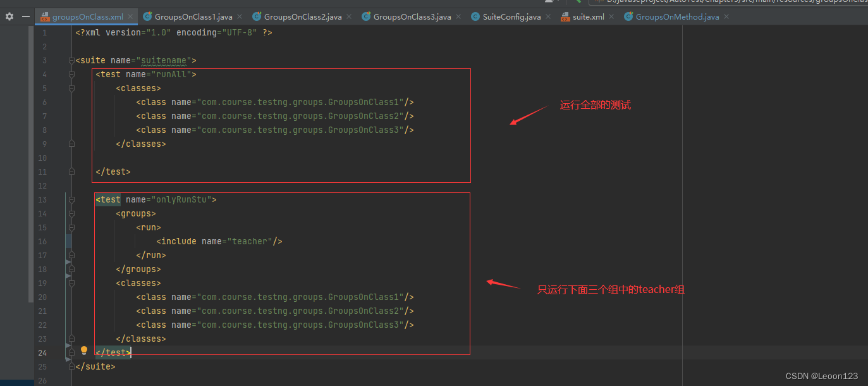Collapse the suite element fold on line 3
Viewport: 868px width, 386px height.
tap(71, 61)
